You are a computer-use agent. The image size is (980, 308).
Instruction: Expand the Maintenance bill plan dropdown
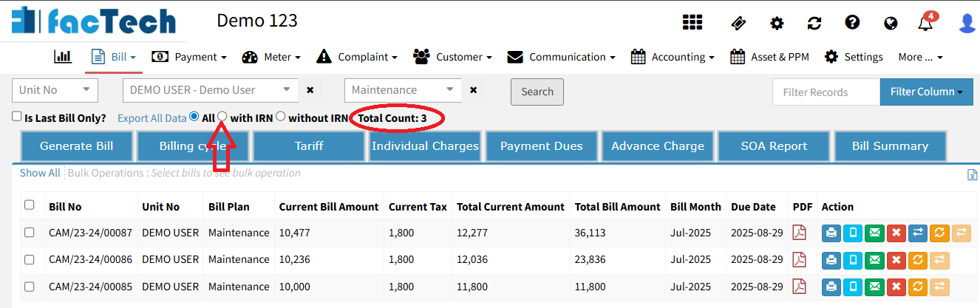[403, 90]
